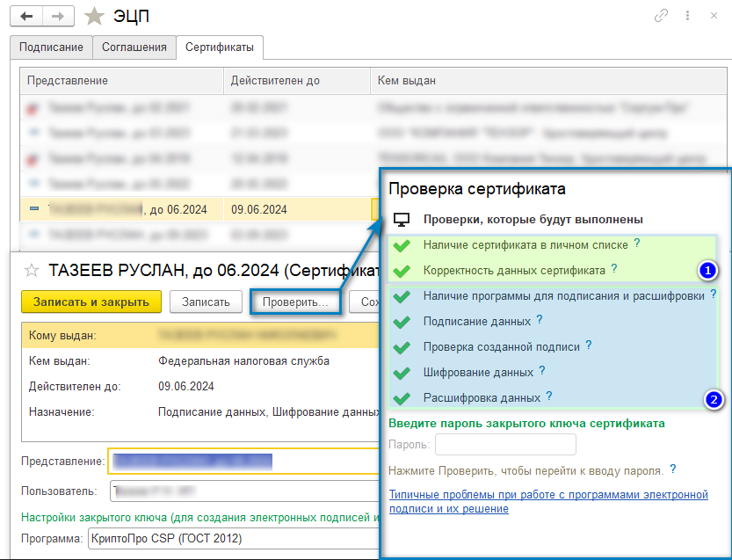Star the ЭЦП page as favorite
Image resolution: width=732 pixels, height=560 pixels.
tap(94, 16)
